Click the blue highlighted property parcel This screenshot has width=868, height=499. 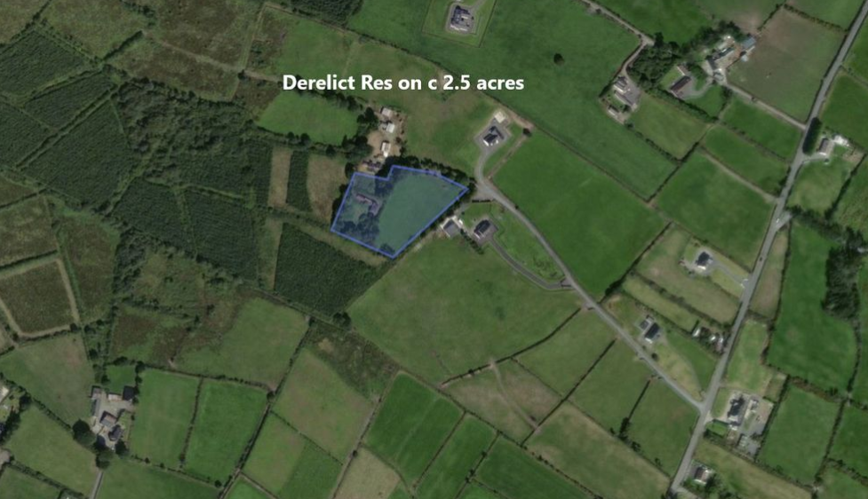point(397,211)
